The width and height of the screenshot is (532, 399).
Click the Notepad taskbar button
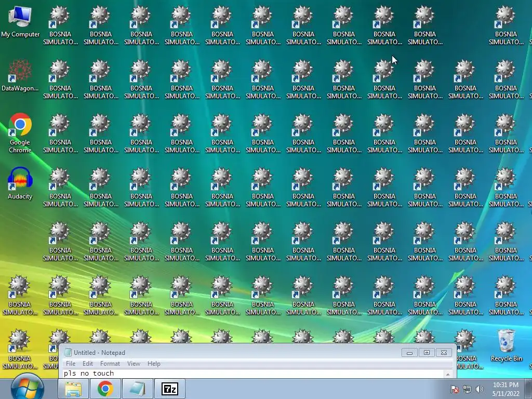click(x=137, y=389)
